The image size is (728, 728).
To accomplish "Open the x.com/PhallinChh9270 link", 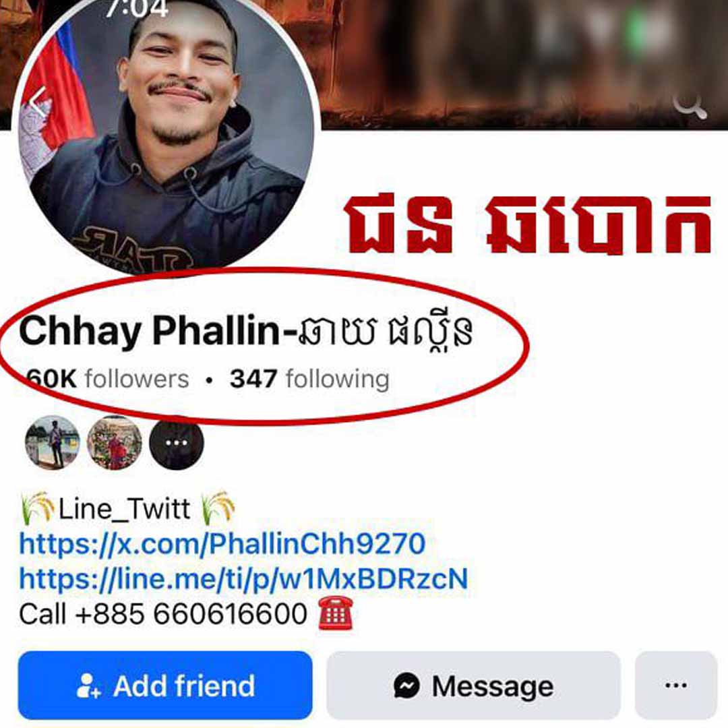I will [x=222, y=543].
